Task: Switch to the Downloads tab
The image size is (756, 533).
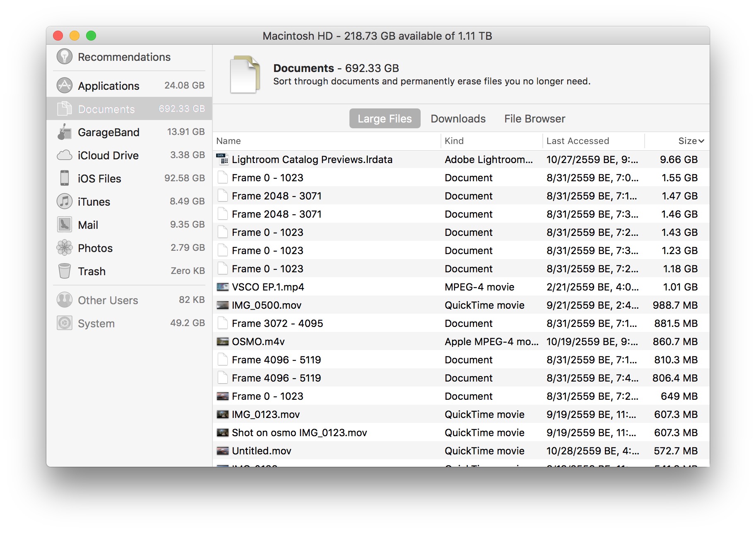Action: [x=458, y=119]
